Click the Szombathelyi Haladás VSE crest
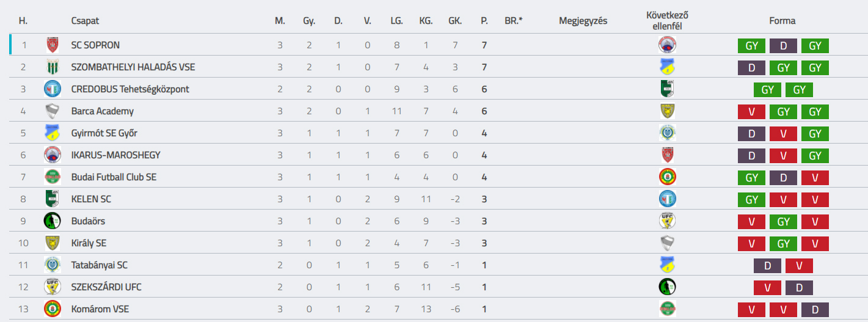The height and width of the screenshot is (322, 868). [x=53, y=67]
